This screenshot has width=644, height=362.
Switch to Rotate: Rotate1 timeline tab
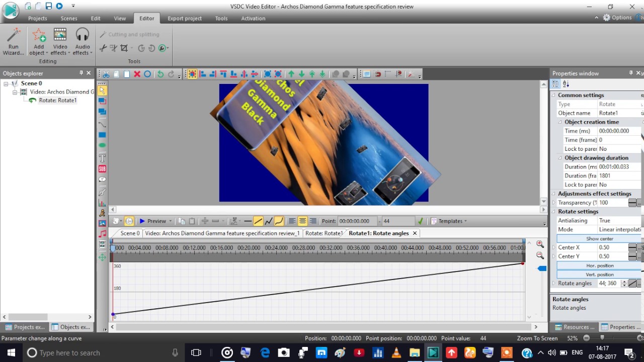pos(324,233)
